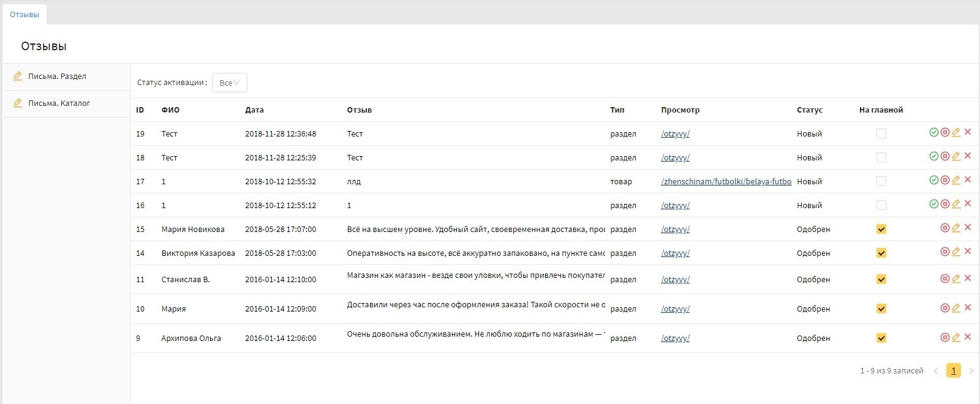
Task: Select page 1 in pagination
Action: point(953,371)
